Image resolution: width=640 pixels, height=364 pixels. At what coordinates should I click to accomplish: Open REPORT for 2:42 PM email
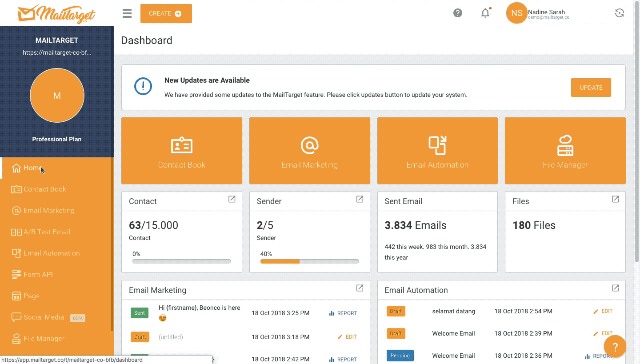[343, 360]
